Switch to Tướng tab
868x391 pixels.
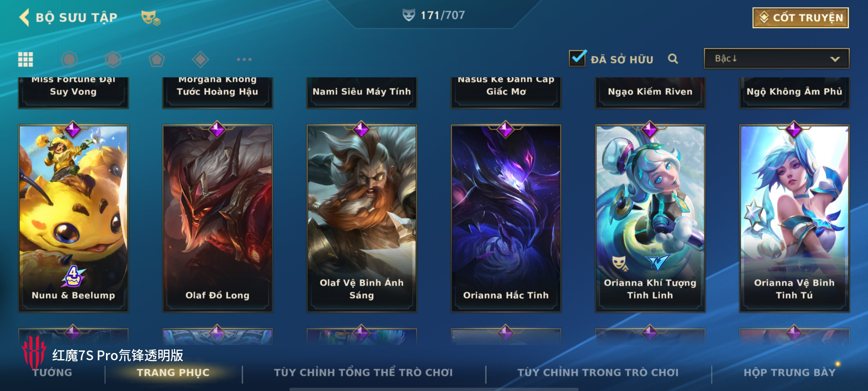click(x=53, y=372)
